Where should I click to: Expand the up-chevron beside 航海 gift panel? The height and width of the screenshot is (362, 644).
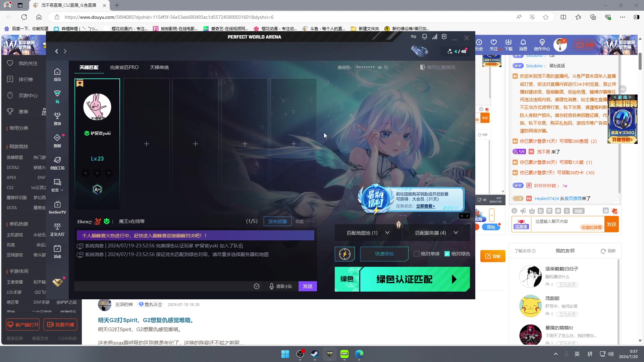pos(492,215)
